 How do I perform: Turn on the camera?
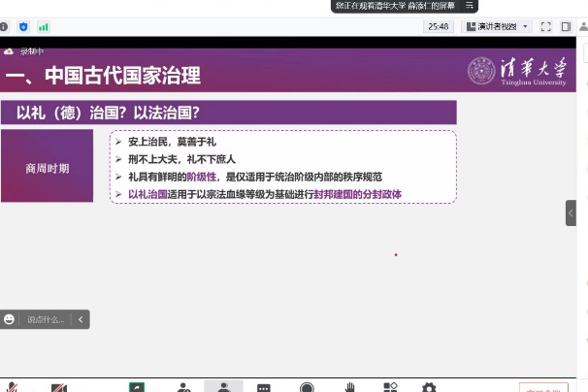click(58, 387)
